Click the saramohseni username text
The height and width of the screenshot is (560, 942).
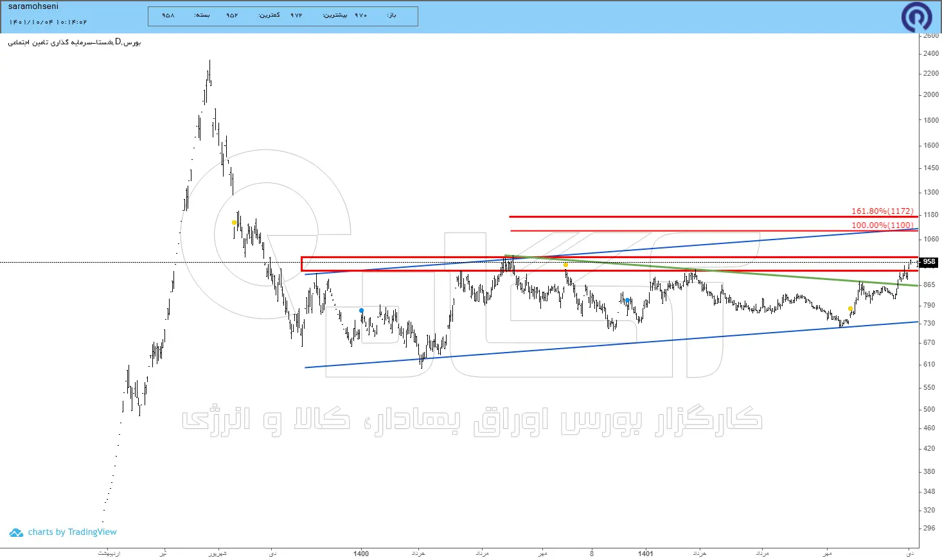point(33,6)
